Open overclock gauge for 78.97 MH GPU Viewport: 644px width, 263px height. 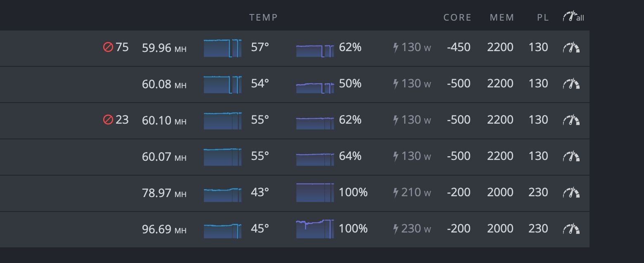click(571, 193)
